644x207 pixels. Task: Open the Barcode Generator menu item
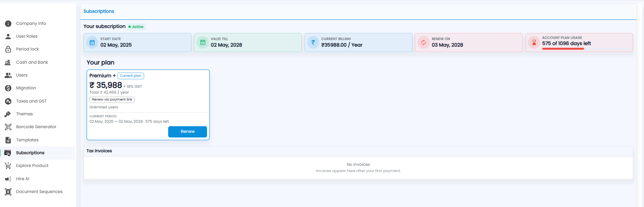pos(36,127)
